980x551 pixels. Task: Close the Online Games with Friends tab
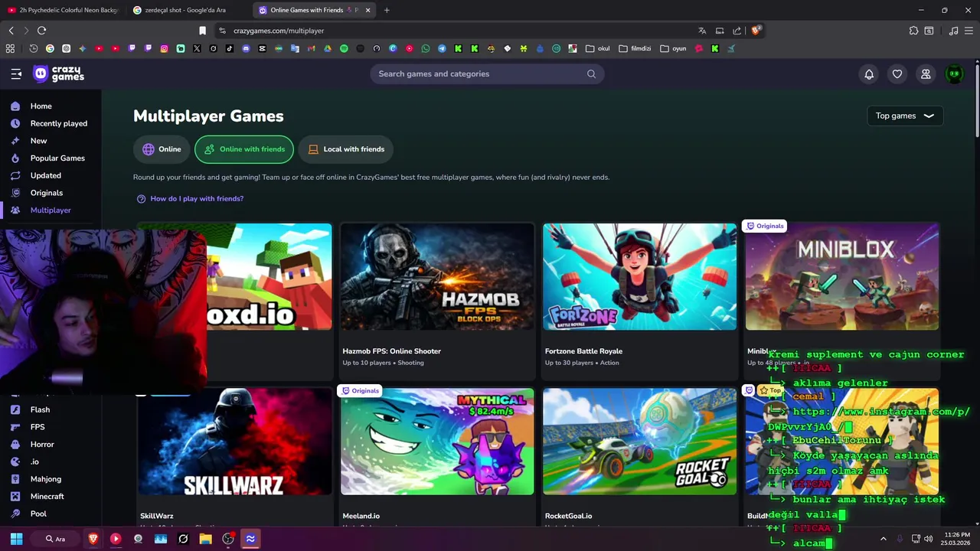367,10
